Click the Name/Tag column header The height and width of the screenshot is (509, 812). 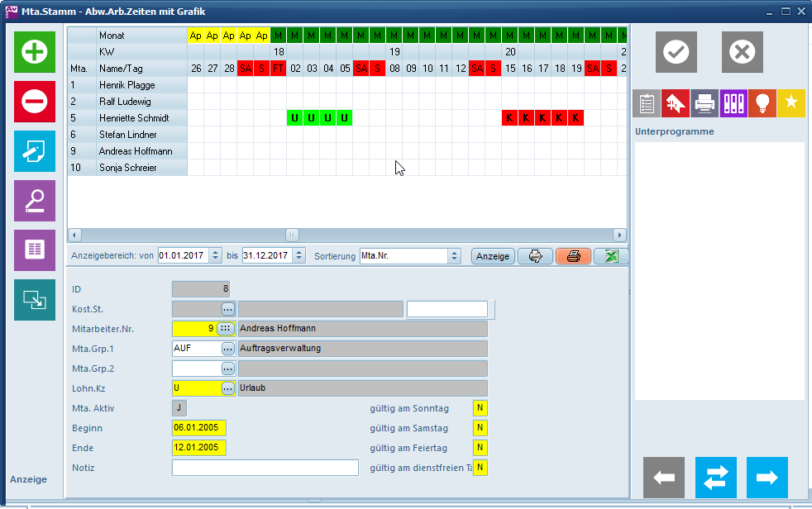coord(142,69)
